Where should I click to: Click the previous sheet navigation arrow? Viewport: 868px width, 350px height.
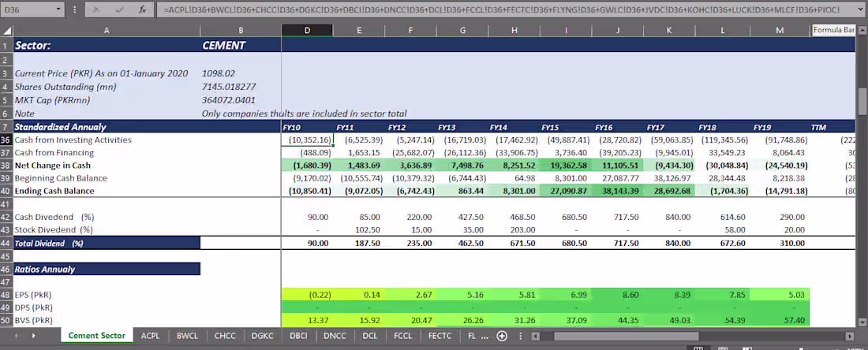pos(16,336)
